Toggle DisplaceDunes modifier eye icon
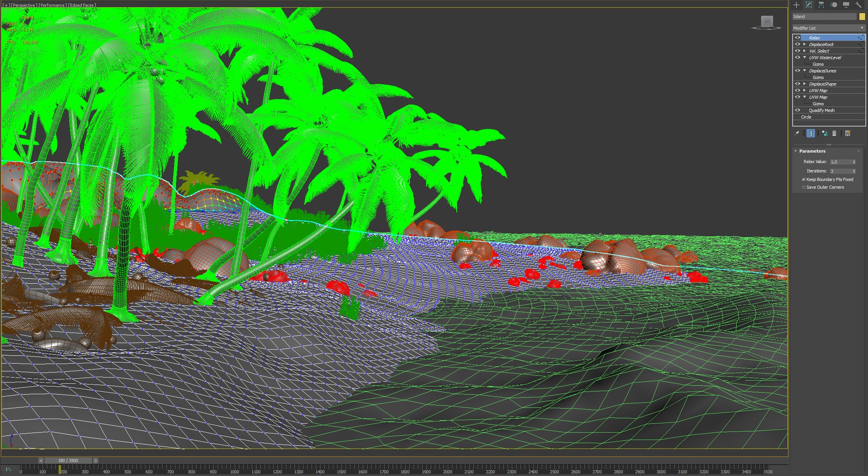The width and height of the screenshot is (868, 476). click(x=798, y=71)
